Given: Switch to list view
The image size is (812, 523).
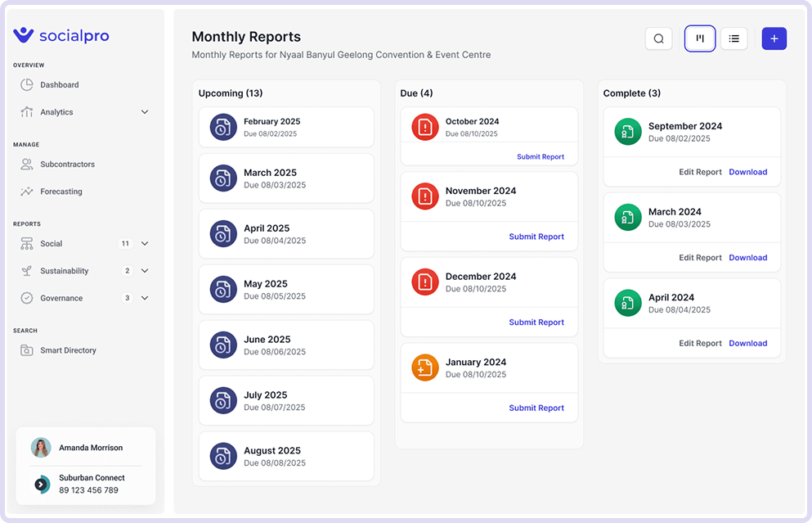Looking at the screenshot, I should pyautogui.click(x=733, y=38).
